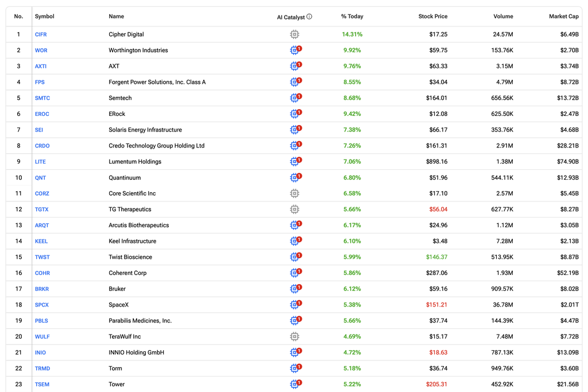Viewport: 588px width, 392px height.
Task: Sort by the Market Cap column header
Action: click(x=564, y=17)
